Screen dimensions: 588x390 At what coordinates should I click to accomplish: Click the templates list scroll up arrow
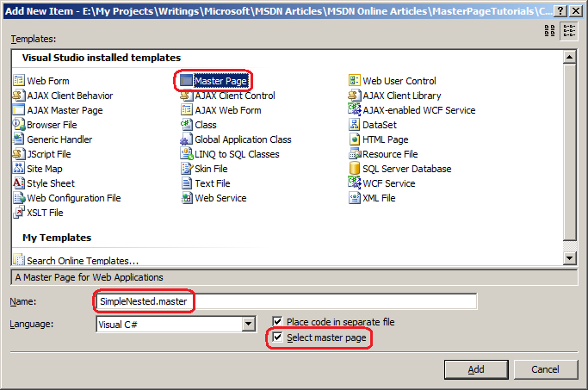(570, 57)
